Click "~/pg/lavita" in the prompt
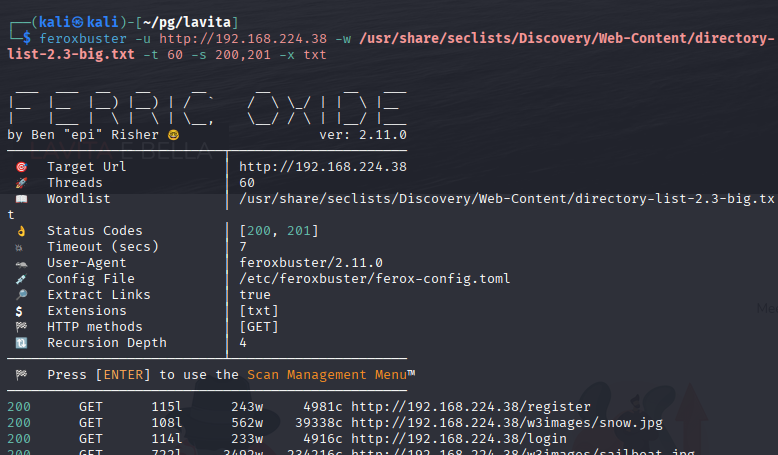 (x=187, y=22)
